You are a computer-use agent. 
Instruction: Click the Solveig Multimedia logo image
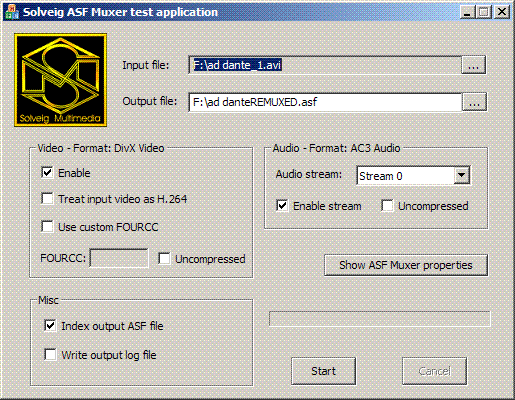click(x=60, y=80)
